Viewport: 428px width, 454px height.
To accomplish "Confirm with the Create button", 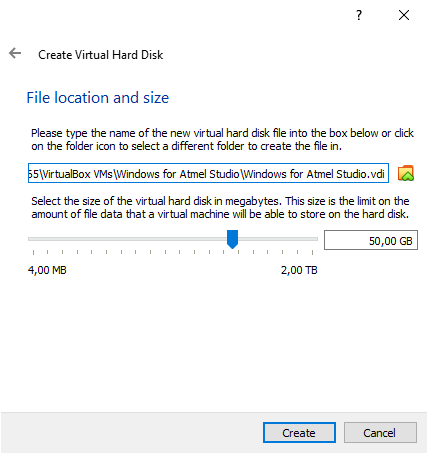I will (299, 433).
